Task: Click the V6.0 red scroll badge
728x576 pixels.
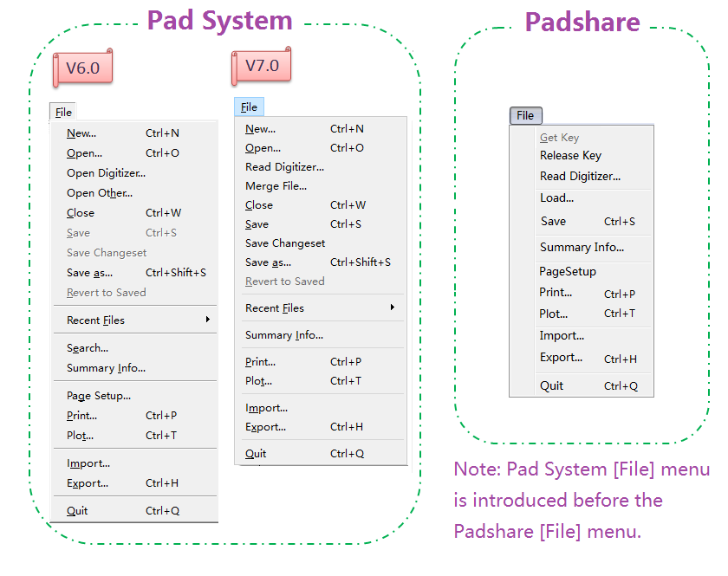Action: 83,68
